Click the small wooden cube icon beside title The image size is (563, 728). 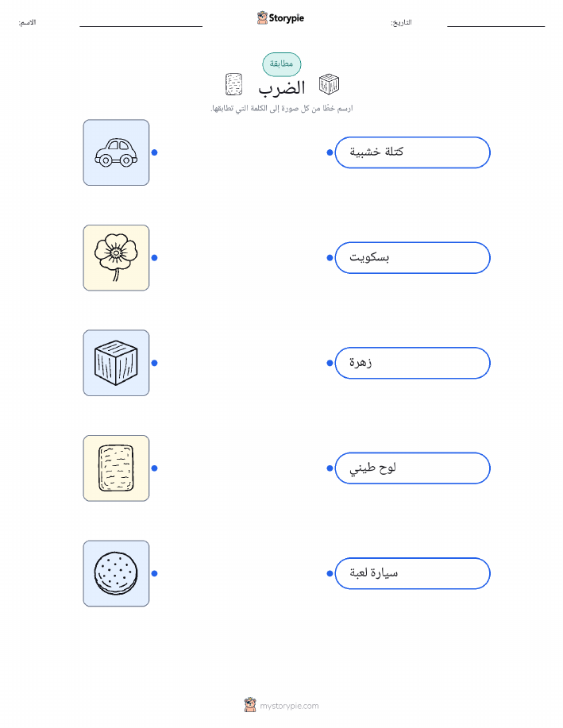point(329,84)
